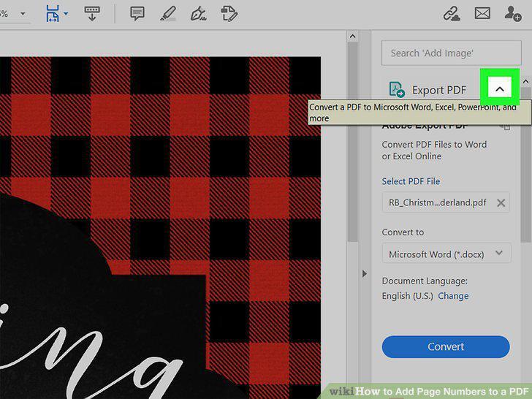Open fit width dropdown arrow
The height and width of the screenshot is (399, 532).
click(x=66, y=14)
